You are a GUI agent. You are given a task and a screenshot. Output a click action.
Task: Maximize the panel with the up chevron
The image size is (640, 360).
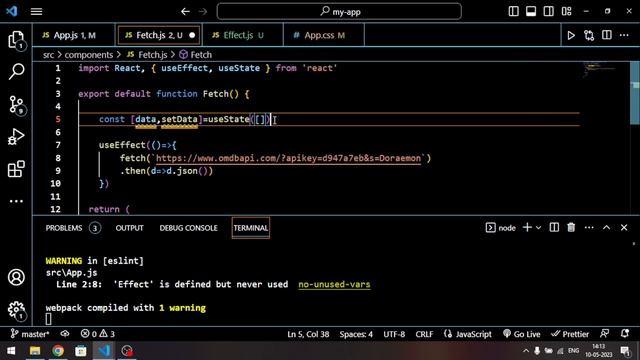[607, 227]
